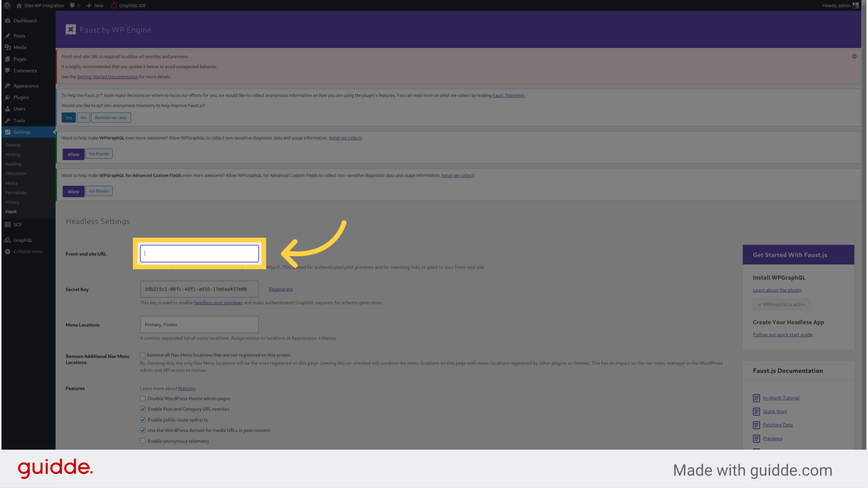Click Allow for WPGraphQL diagnostics

tap(73, 155)
